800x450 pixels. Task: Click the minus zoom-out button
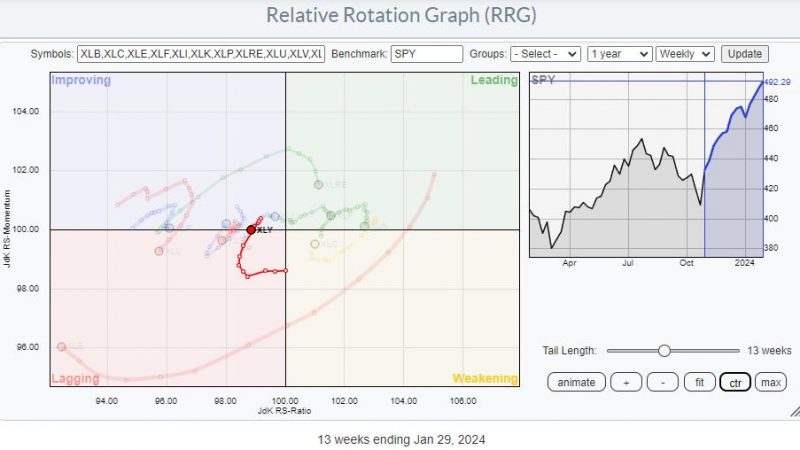pyautogui.click(x=662, y=382)
